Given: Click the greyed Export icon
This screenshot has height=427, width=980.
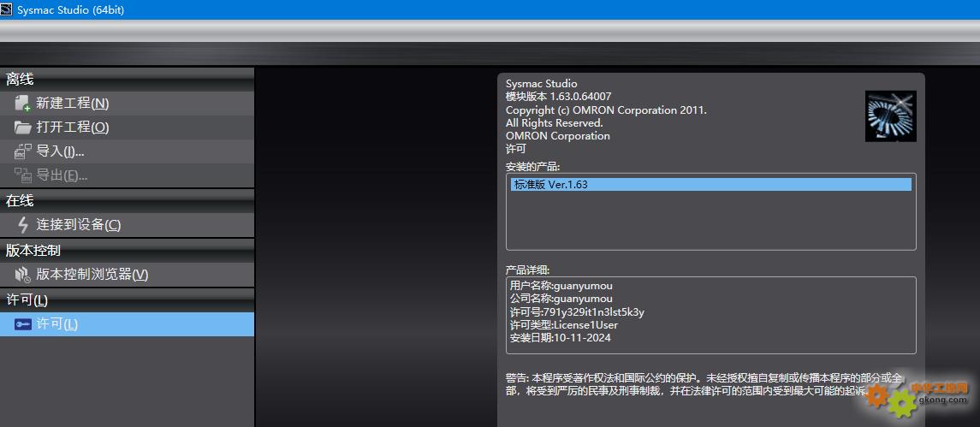Looking at the screenshot, I should (22, 175).
